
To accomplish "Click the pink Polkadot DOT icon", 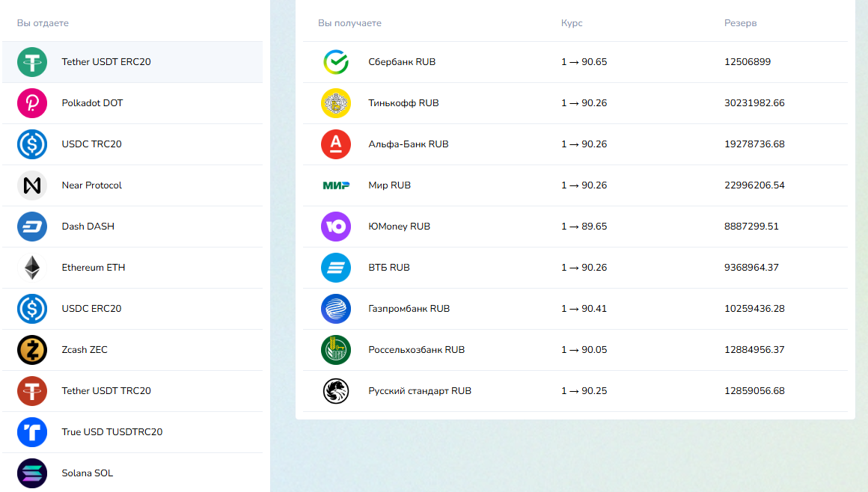I will point(32,103).
